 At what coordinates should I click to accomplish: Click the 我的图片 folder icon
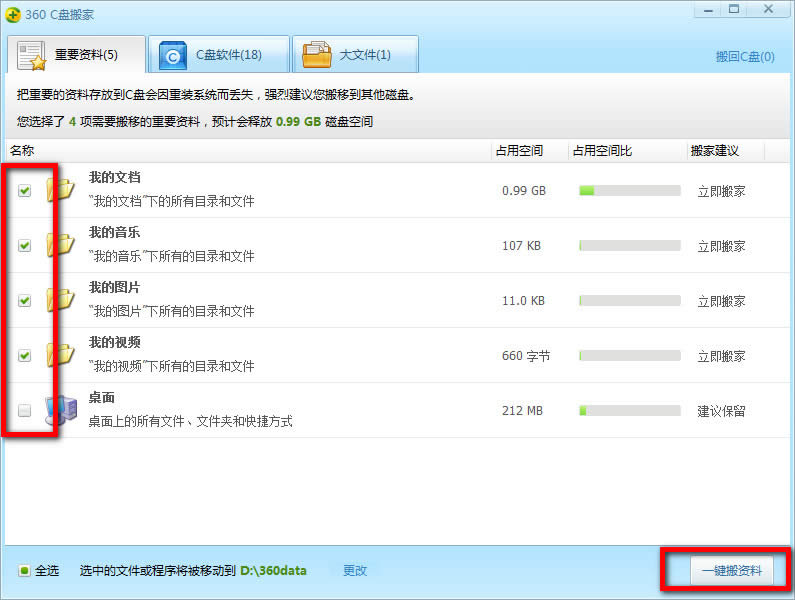click(x=62, y=300)
